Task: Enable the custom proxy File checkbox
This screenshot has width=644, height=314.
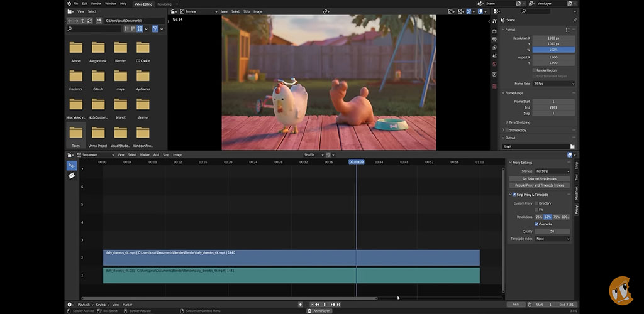Action: pyautogui.click(x=536, y=210)
